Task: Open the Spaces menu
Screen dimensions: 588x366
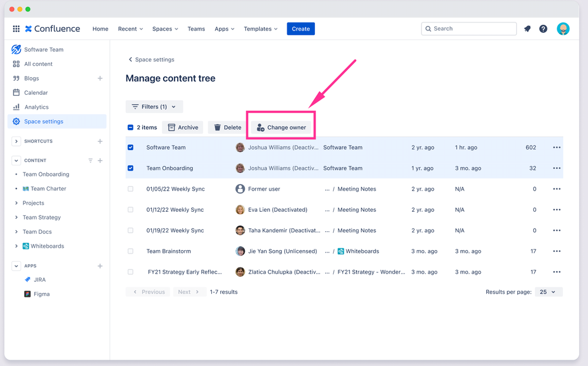Action: pos(165,29)
